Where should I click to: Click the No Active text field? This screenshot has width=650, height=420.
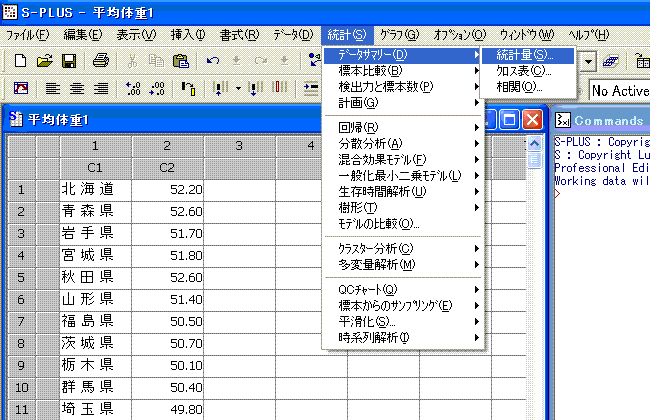[619, 90]
